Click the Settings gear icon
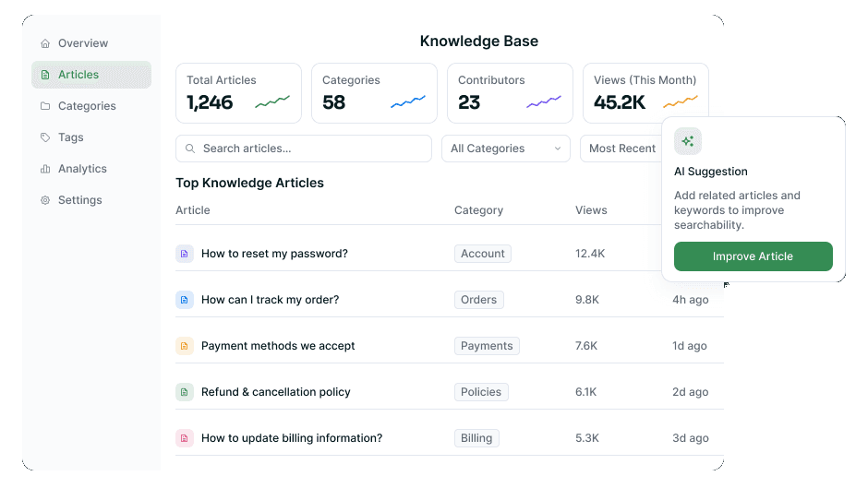The width and height of the screenshot is (868, 500). pos(45,200)
